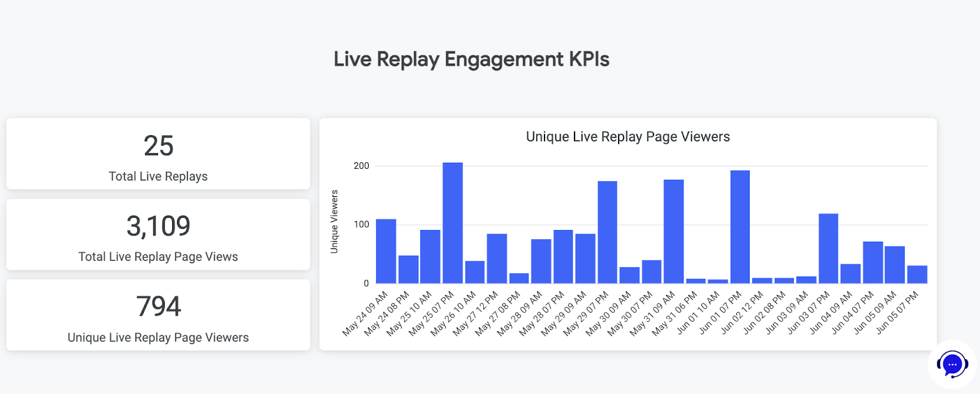
Task: Click the May 29 07 PM bar
Action: (607, 232)
